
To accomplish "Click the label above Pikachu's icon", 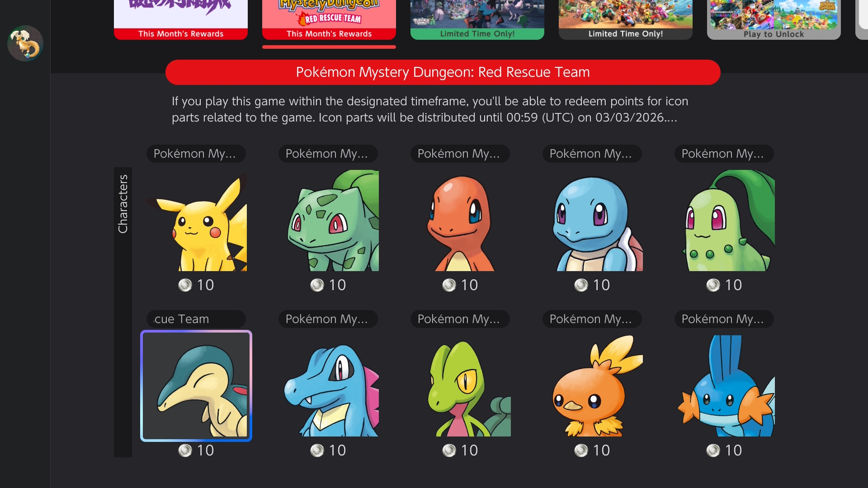I will click(x=196, y=154).
